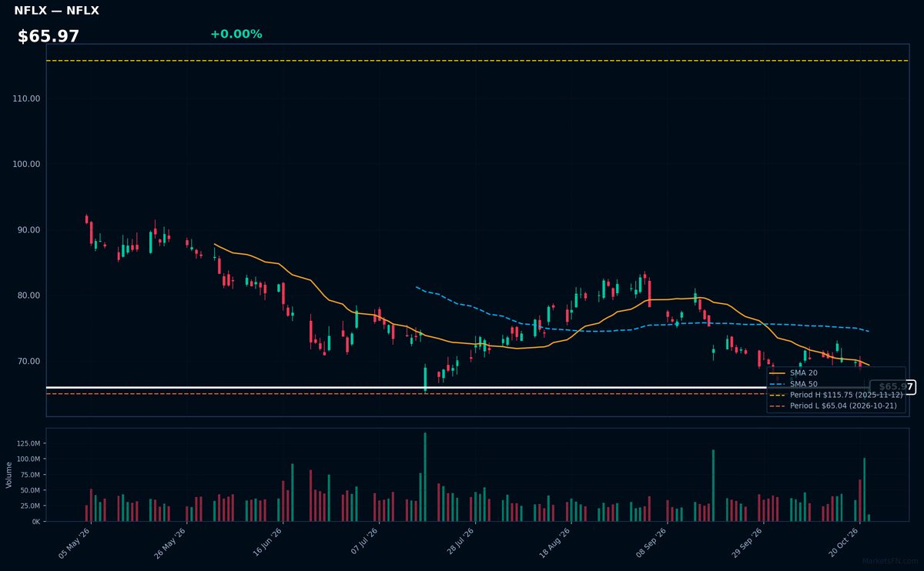This screenshot has height=571, width=924.
Task: Select the $65.97 headline price
Action: point(49,36)
